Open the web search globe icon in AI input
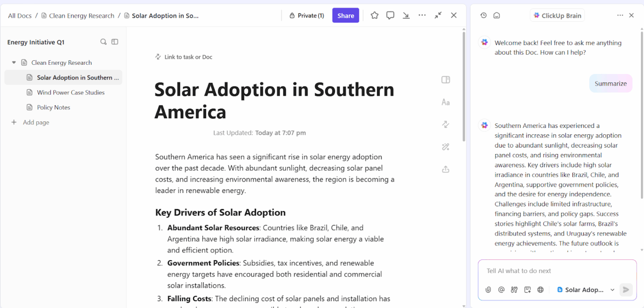This screenshot has width=644, height=308. [x=540, y=290]
